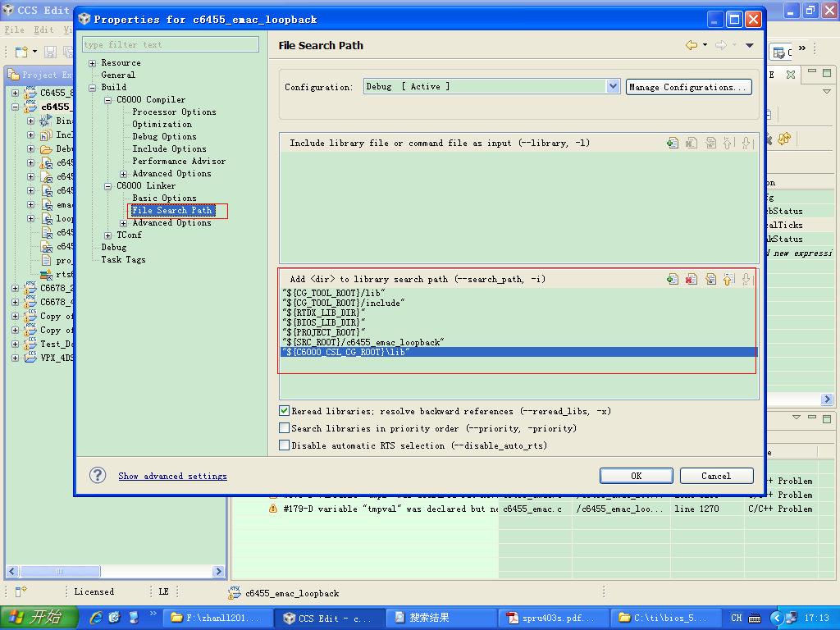840x630 pixels.
Task: Click the Project Explorer horizontal scrollbar thumb
Action: point(59,571)
